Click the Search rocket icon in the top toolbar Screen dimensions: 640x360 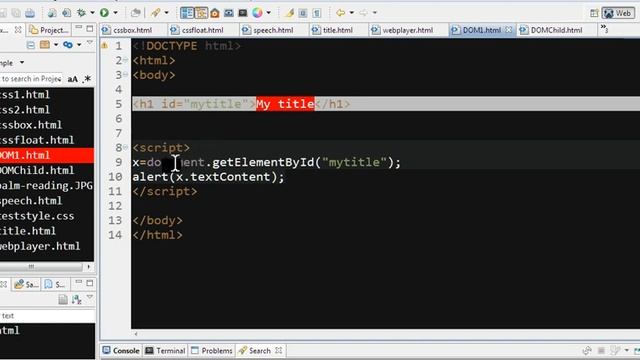(x=155, y=13)
